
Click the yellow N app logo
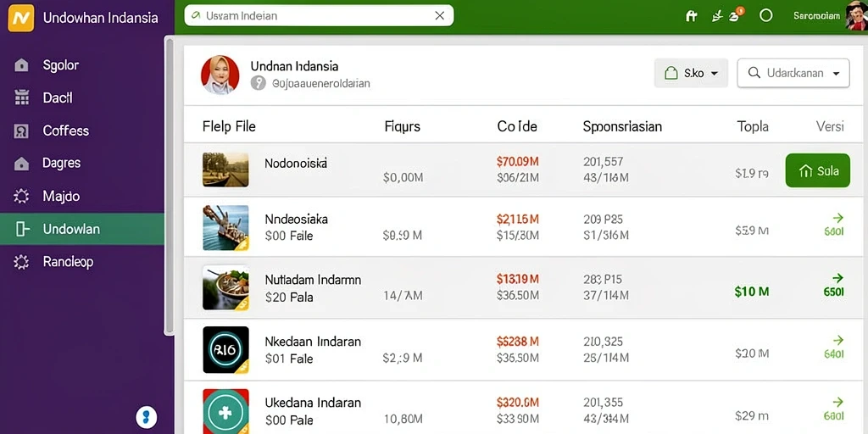(x=21, y=18)
